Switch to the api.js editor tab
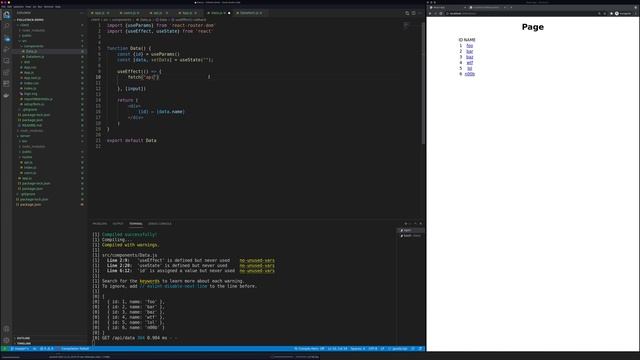The width and height of the screenshot is (640, 360). (x=158, y=13)
